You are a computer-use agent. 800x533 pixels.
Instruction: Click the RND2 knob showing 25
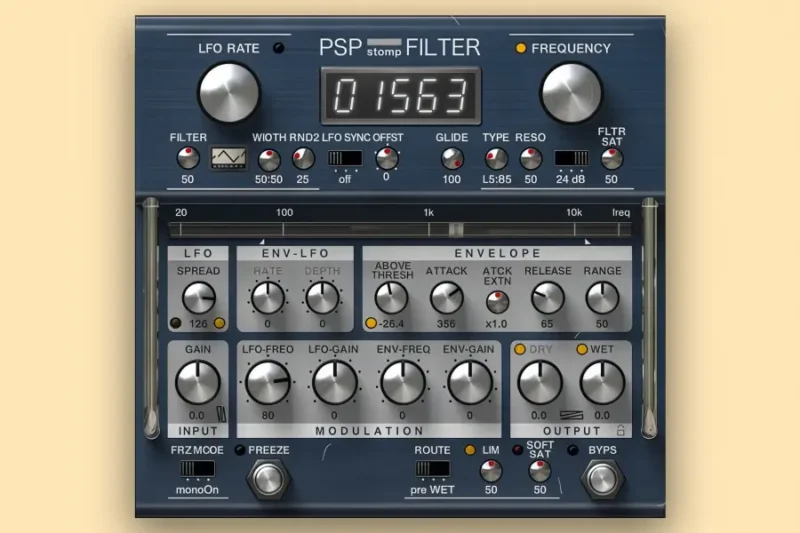point(303,159)
